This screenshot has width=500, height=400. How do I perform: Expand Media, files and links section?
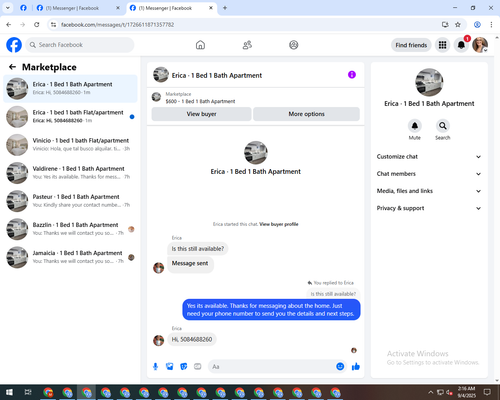pyautogui.click(x=429, y=191)
